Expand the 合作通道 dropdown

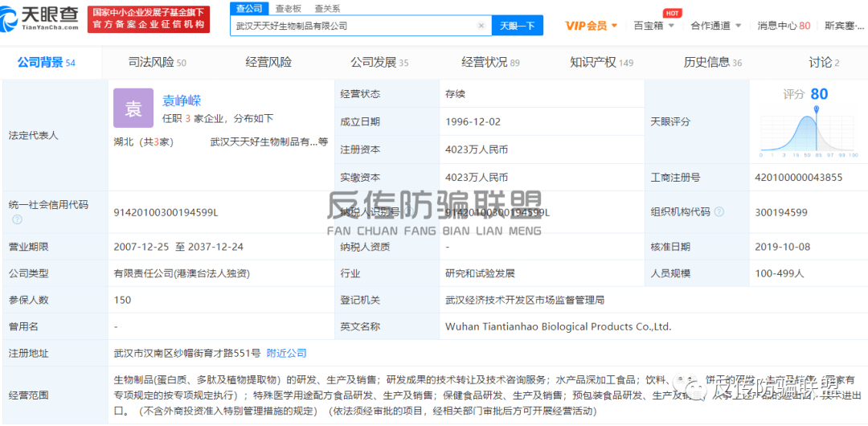(715, 26)
